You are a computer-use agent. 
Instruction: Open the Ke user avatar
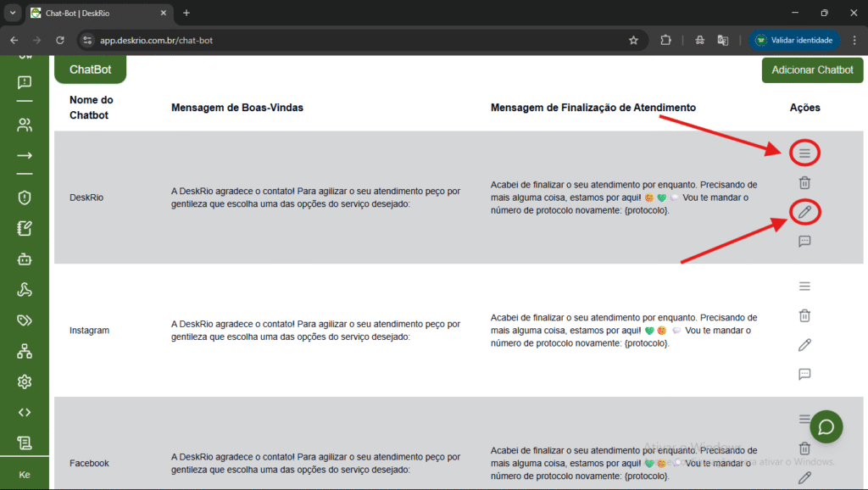[x=25, y=475]
